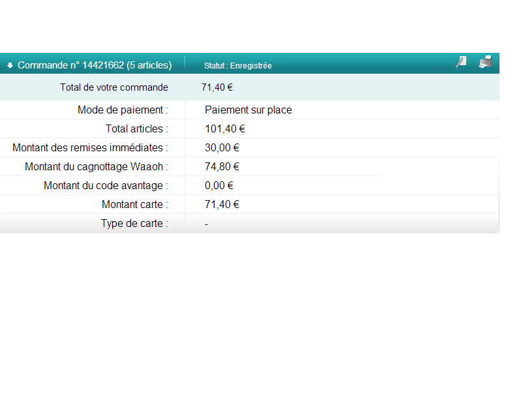Click the 74,80 € cagnottage amount
Image resolution: width=506 pixels, height=420 pixels.
click(x=222, y=167)
